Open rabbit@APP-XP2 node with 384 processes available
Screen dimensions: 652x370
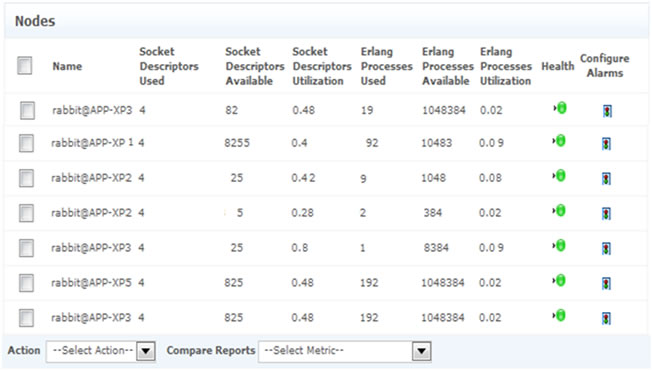click(x=91, y=213)
